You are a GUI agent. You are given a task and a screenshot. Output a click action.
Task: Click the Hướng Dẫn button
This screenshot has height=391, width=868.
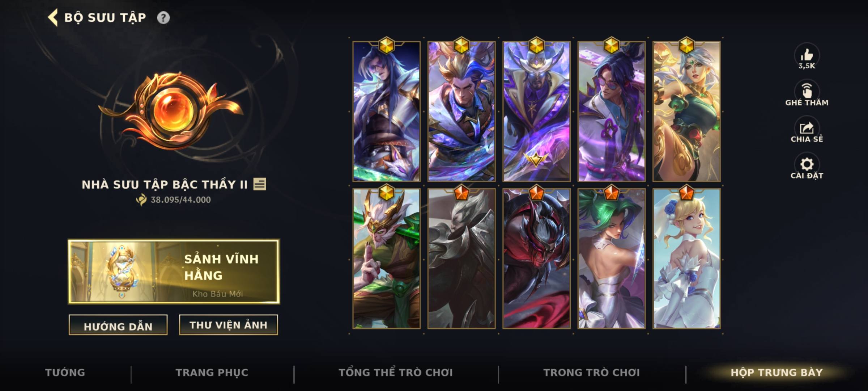point(118,325)
